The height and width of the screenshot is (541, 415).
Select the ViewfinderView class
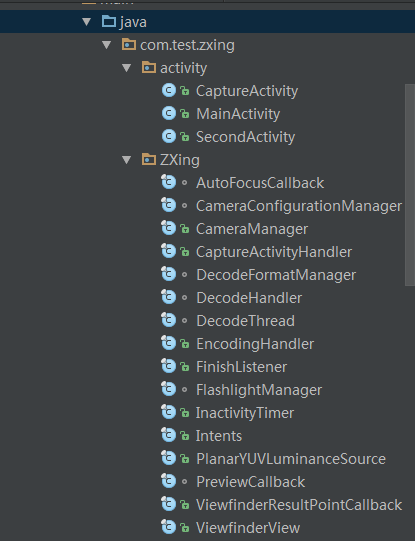(248, 528)
